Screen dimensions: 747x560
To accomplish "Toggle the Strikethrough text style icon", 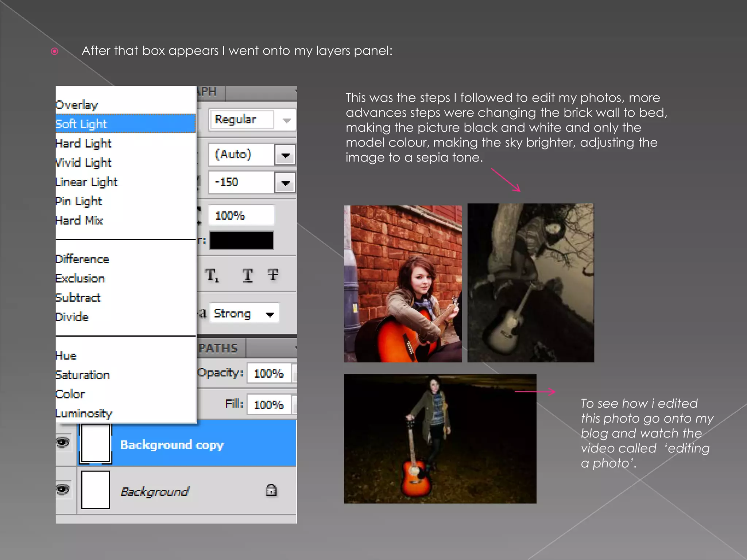I will pos(273,275).
